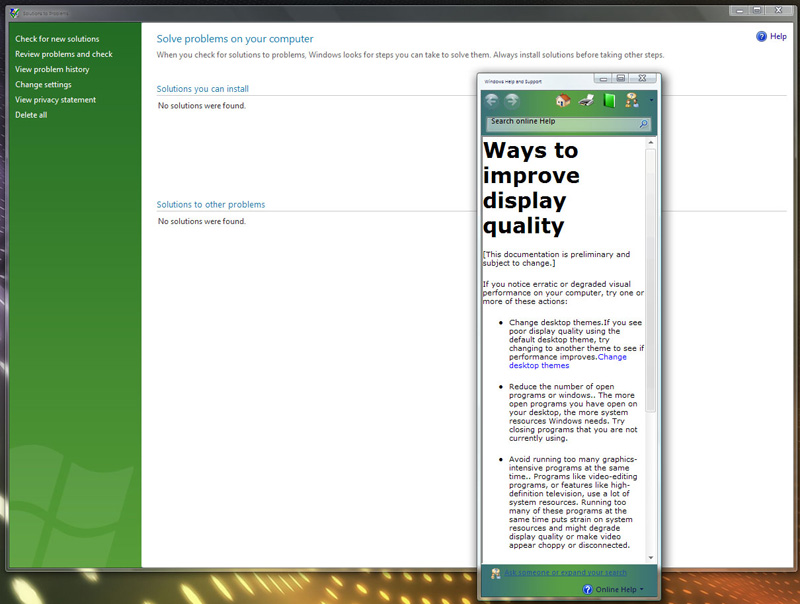The height and width of the screenshot is (604, 800).
Task: Open Browse Help green book icon
Action: point(609,100)
